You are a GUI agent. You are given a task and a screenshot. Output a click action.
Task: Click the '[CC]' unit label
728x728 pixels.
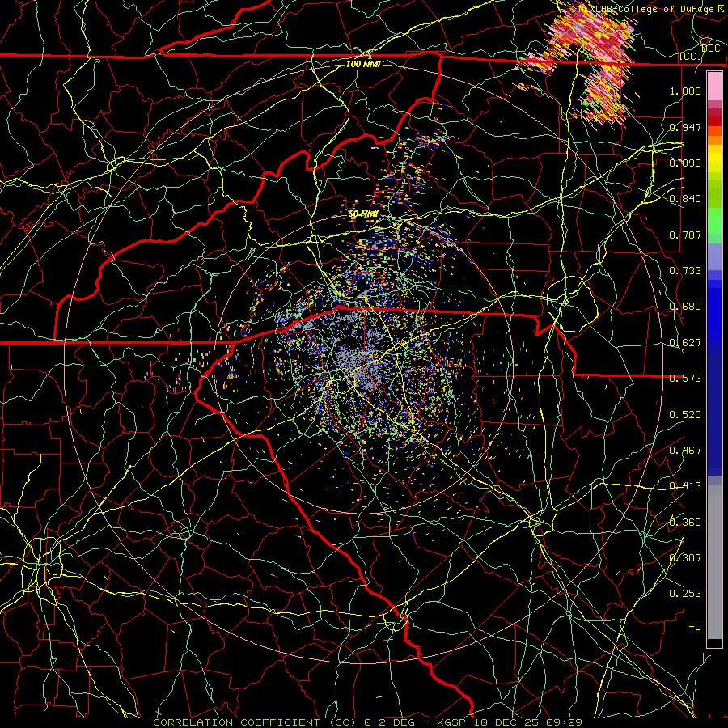691,57
